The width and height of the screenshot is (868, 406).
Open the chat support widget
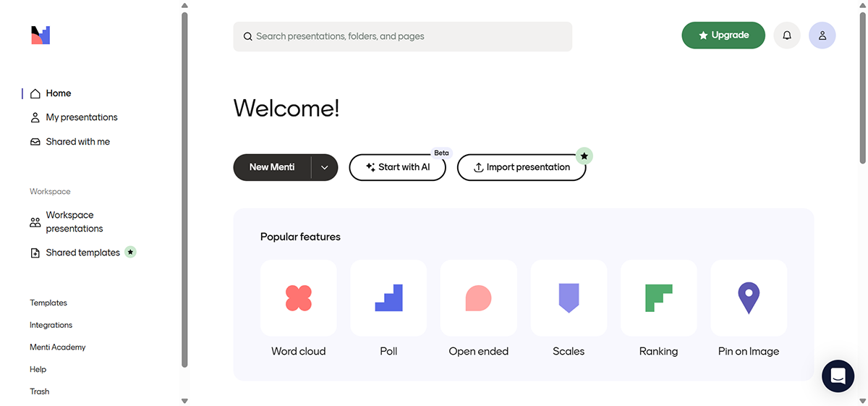coord(838,376)
